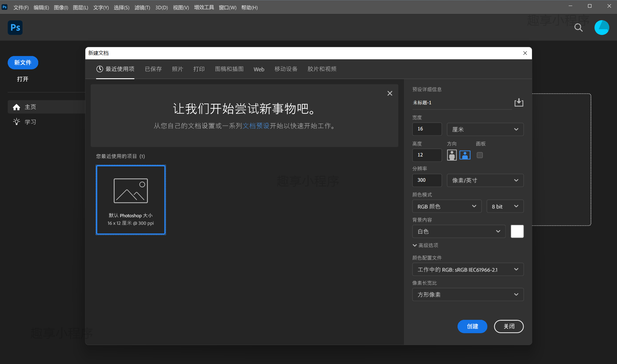Open the 文字(Y) menu

pos(101,7)
